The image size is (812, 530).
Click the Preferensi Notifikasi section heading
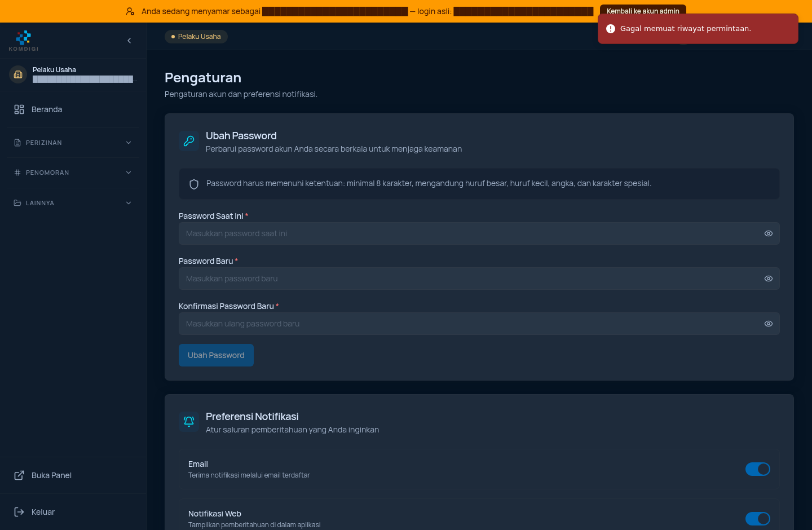(x=252, y=417)
